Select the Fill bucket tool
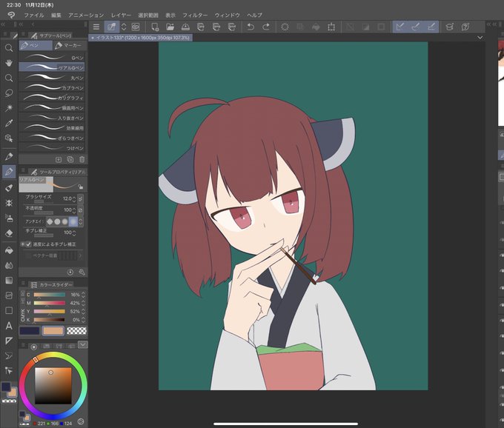Screen dimensions: 504x428 [9, 250]
